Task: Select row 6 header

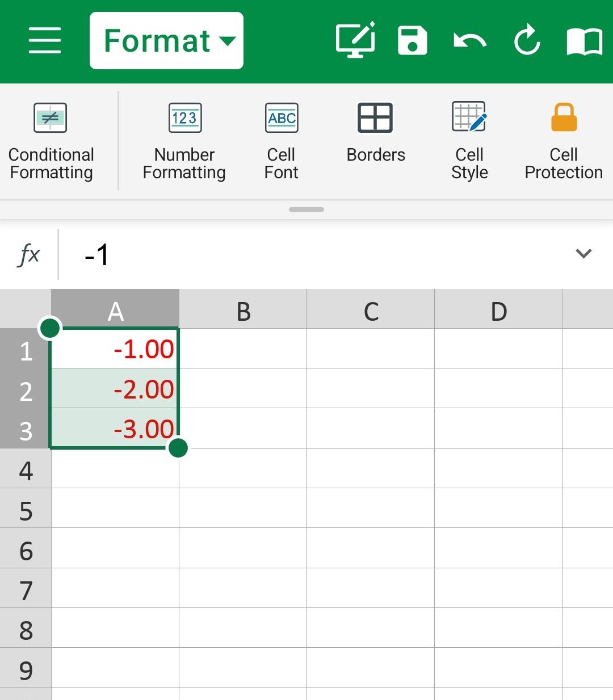Action: click(x=26, y=548)
